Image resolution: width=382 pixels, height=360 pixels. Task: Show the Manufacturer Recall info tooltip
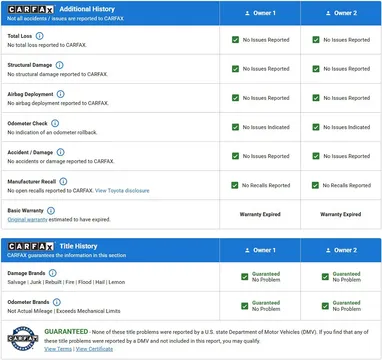pos(63,181)
